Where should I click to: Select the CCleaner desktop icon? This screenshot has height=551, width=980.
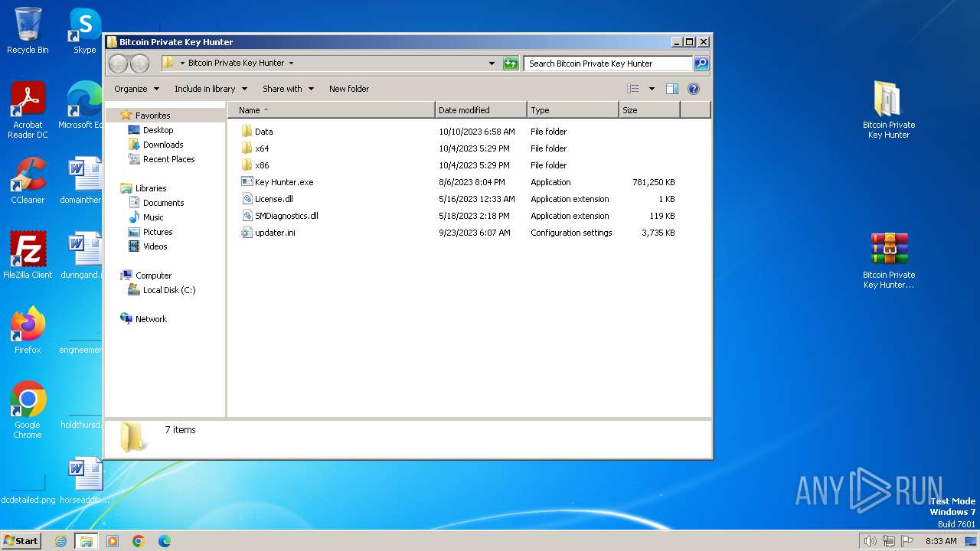pos(28,180)
